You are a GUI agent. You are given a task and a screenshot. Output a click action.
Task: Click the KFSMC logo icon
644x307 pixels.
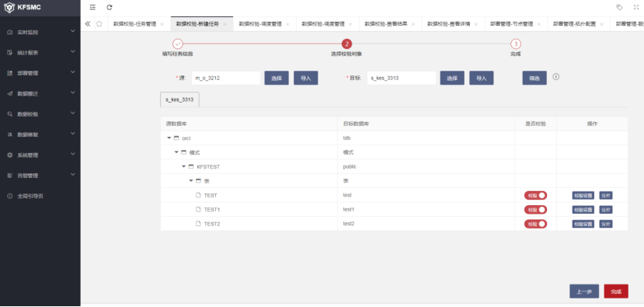[x=9, y=8]
